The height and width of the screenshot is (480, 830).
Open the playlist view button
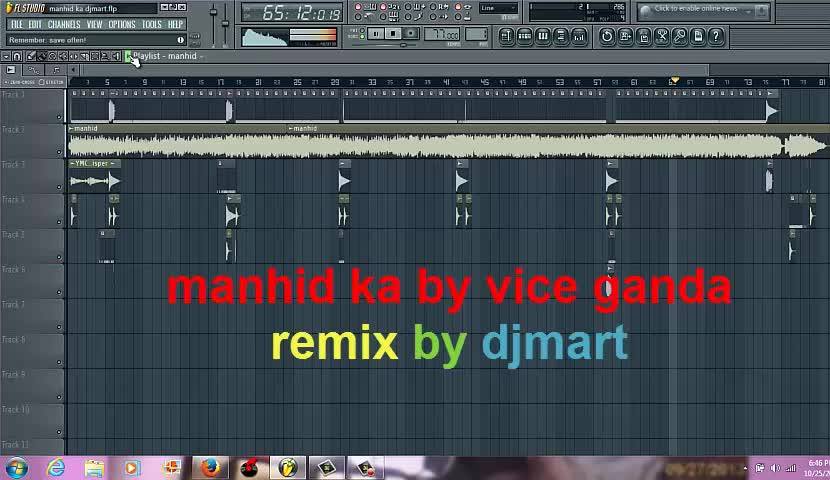pyautogui.click(x=506, y=36)
